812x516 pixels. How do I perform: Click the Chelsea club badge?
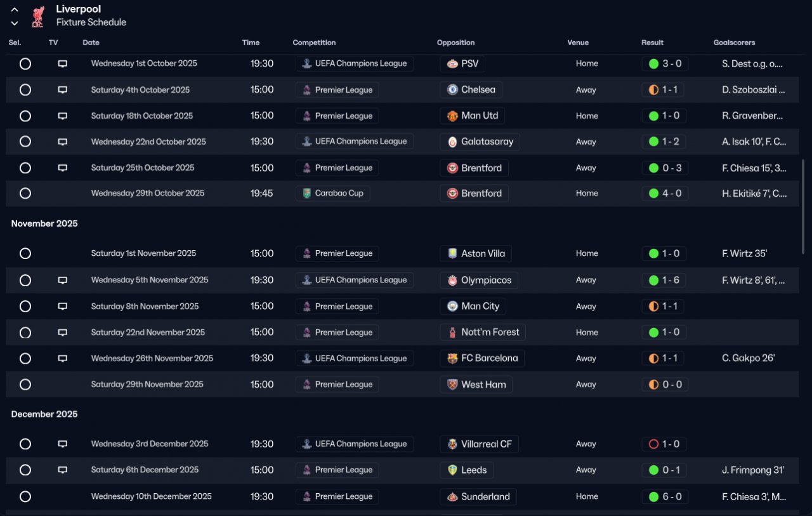[x=452, y=90]
